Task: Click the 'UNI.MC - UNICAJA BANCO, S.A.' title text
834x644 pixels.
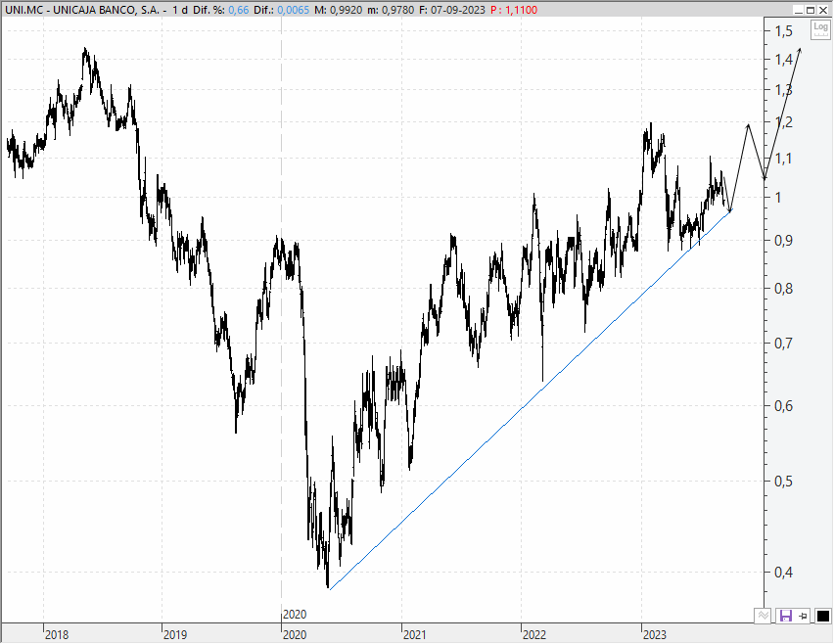Action: point(82,10)
